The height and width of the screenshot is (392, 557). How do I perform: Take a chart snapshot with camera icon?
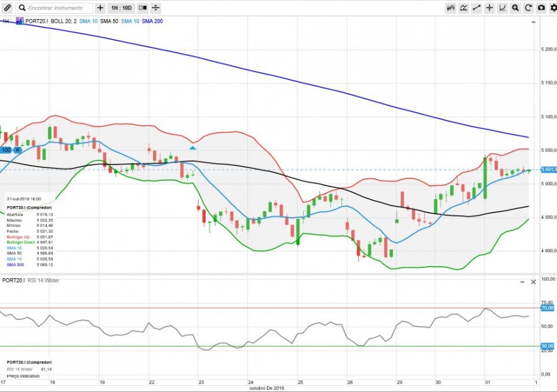pyautogui.click(x=541, y=8)
